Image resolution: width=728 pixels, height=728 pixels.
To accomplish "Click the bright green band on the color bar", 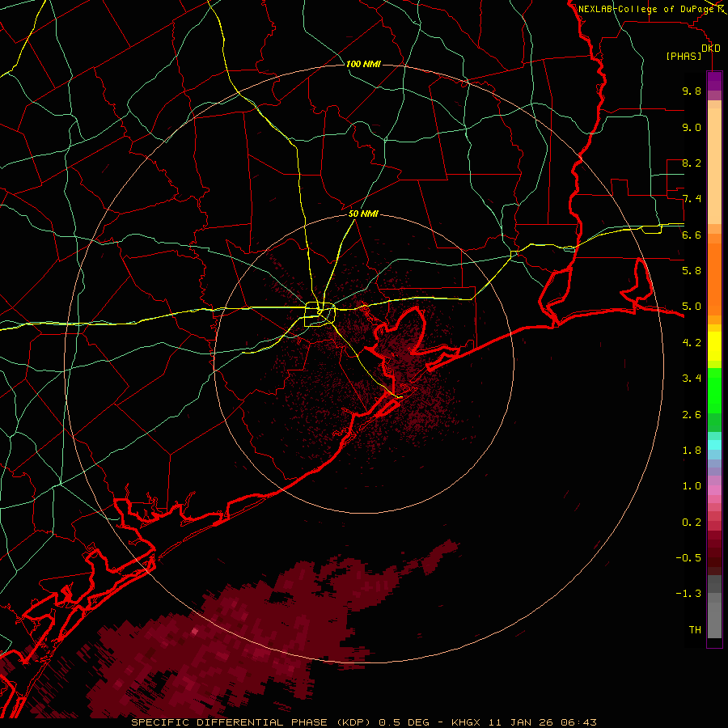I will tap(714, 390).
